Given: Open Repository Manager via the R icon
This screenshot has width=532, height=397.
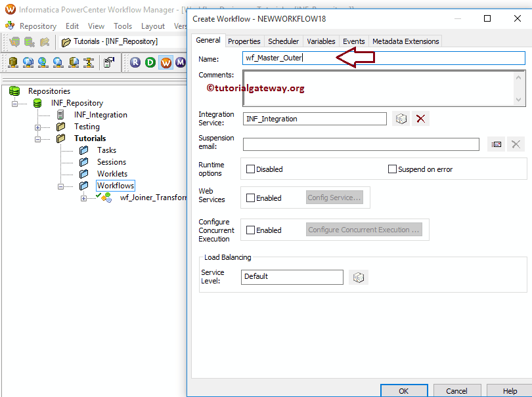Looking at the screenshot, I should [135, 62].
